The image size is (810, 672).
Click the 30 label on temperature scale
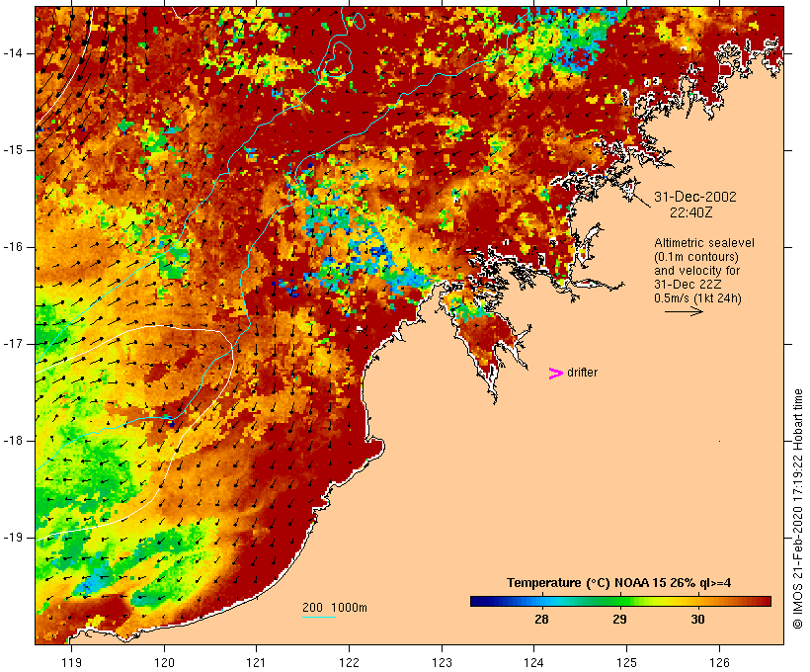coord(697,619)
